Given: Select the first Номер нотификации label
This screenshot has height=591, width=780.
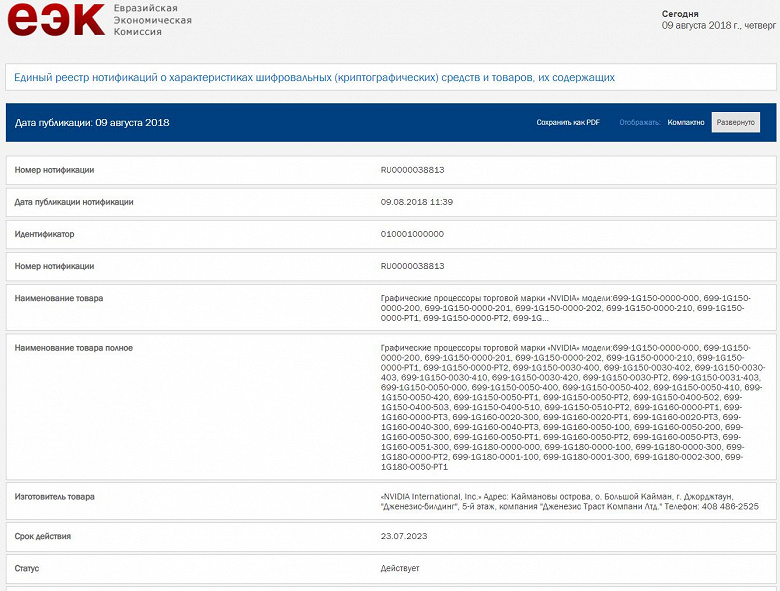Looking at the screenshot, I should pyautogui.click(x=54, y=170).
